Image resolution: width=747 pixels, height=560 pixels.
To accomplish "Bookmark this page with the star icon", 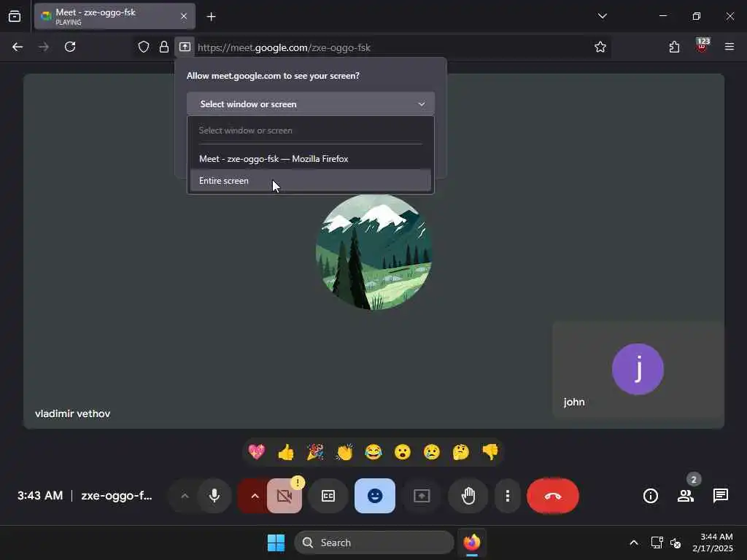I will pos(600,47).
